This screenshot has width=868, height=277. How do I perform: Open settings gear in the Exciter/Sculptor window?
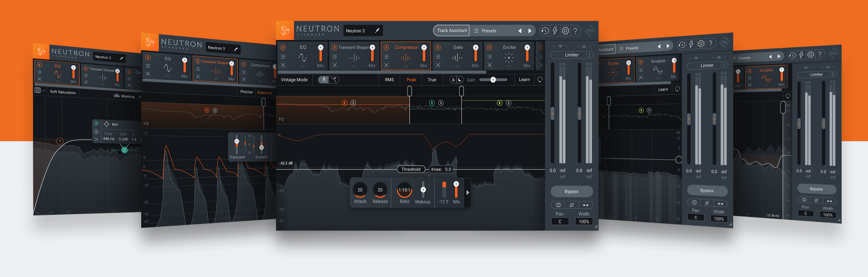coord(701,43)
